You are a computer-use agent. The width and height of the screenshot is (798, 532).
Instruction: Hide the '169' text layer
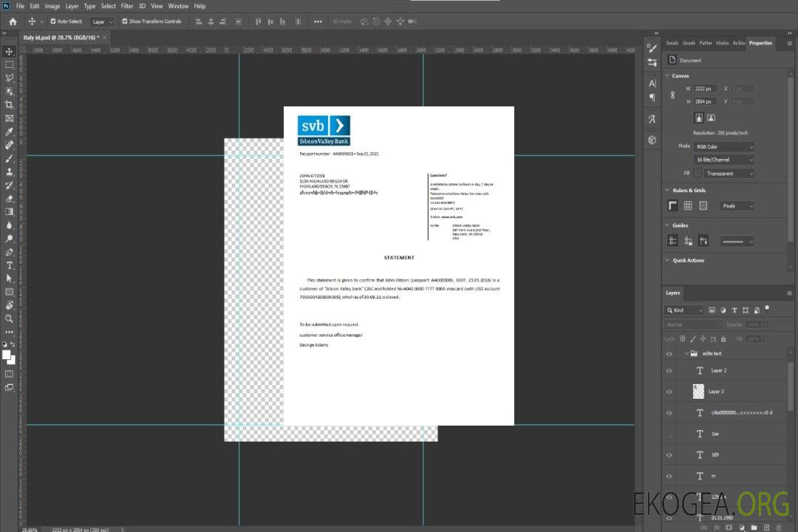669,455
